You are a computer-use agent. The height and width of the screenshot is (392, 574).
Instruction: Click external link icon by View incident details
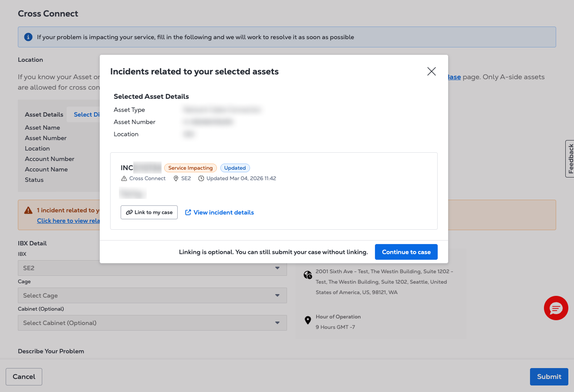pyautogui.click(x=188, y=212)
